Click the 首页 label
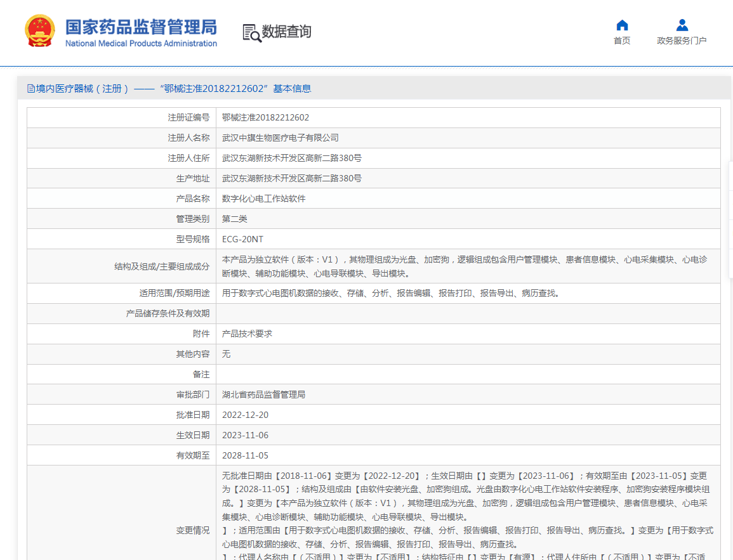The image size is (733, 560). [622, 41]
